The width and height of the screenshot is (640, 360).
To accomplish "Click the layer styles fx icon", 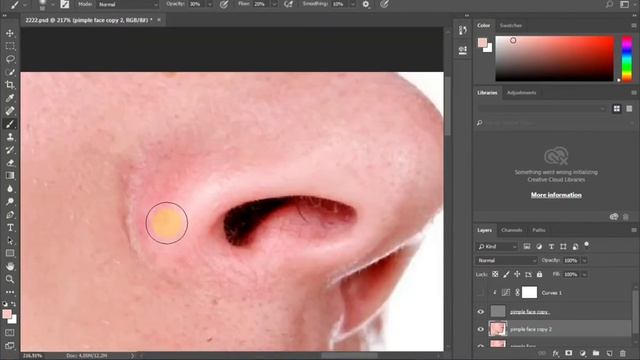I will coord(556,353).
